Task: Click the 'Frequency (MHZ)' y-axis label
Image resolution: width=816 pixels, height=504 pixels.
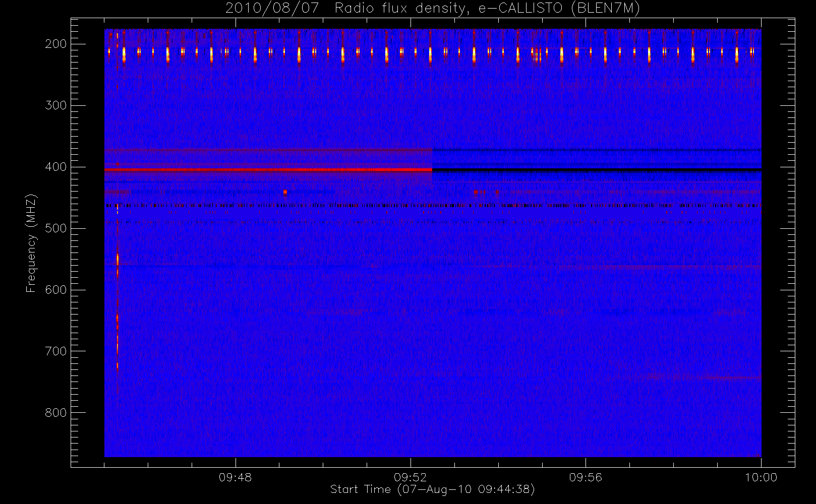Action: coord(31,243)
